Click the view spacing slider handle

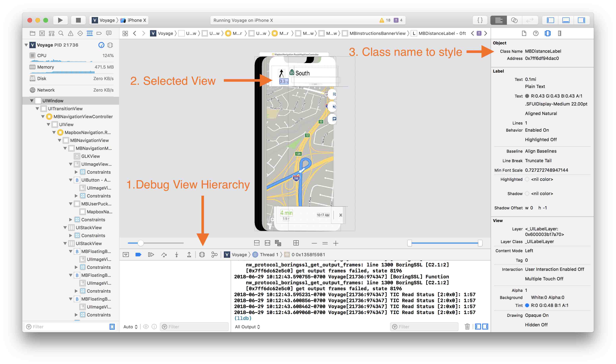[x=141, y=243]
